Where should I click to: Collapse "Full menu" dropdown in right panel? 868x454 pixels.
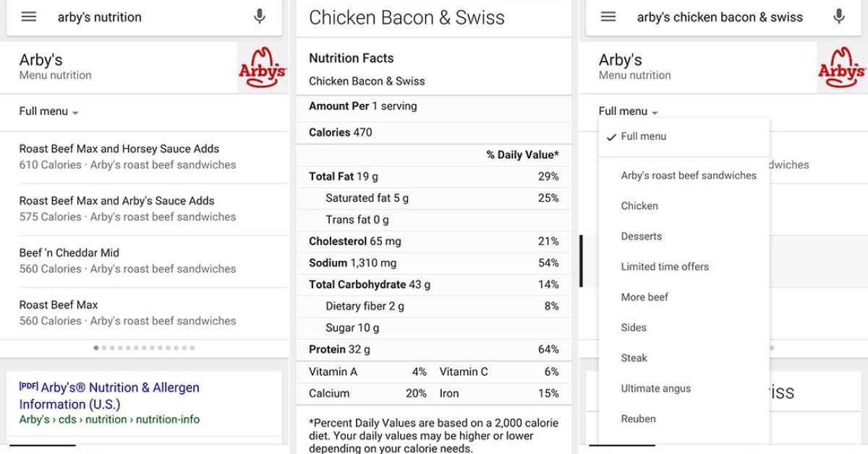629,111
